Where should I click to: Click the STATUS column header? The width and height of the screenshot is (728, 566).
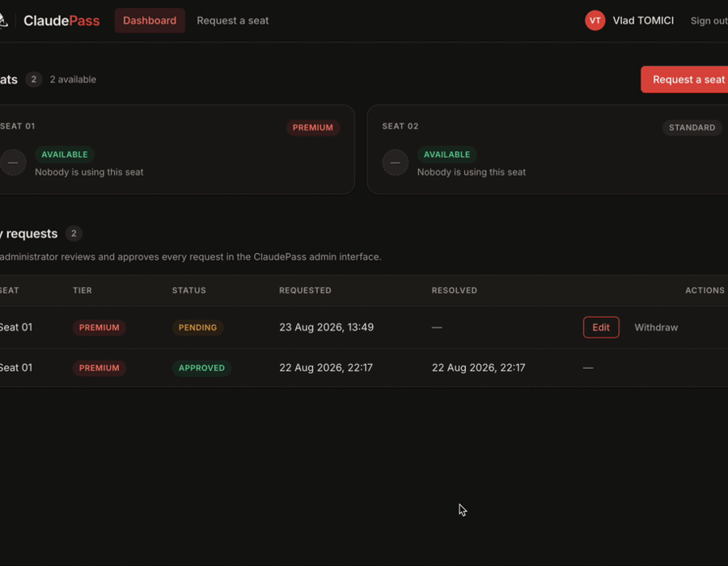tap(189, 290)
